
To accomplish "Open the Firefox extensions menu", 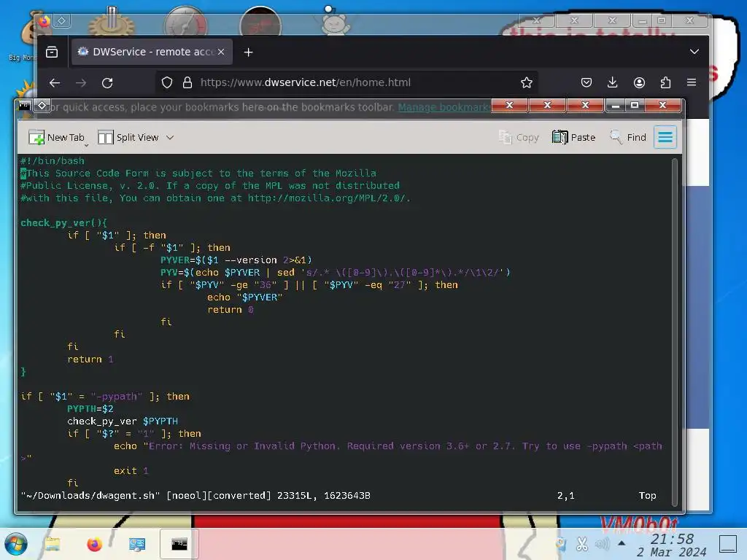I will (665, 83).
